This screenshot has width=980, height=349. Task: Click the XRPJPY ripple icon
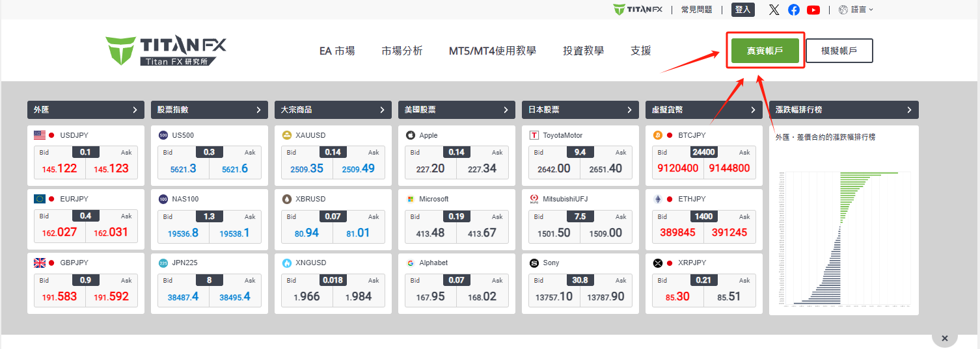pyautogui.click(x=657, y=263)
